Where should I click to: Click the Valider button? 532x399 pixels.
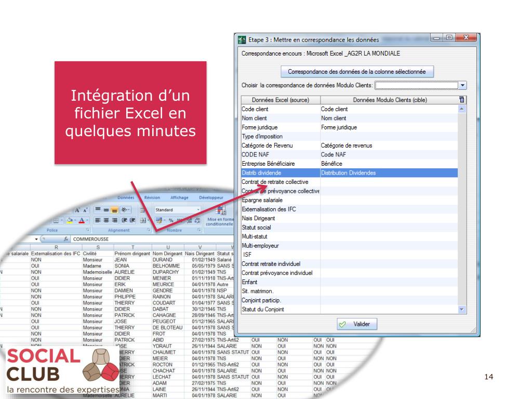[x=357, y=324]
